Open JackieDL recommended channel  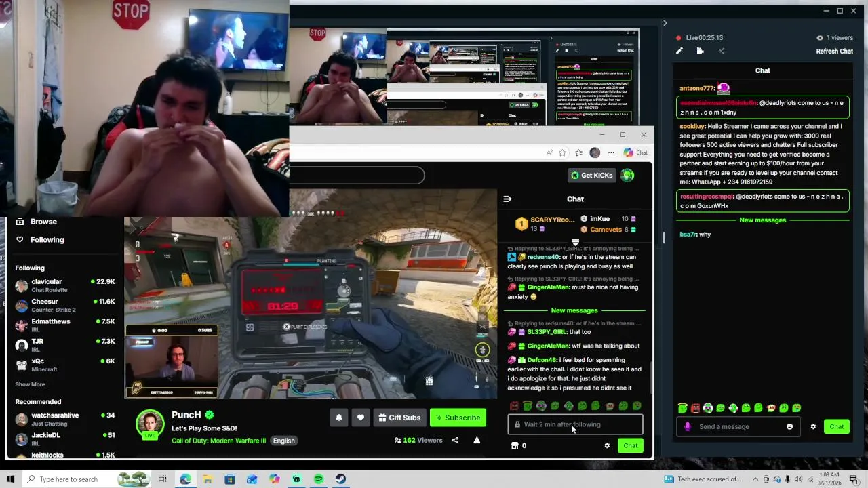click(65, 439)
